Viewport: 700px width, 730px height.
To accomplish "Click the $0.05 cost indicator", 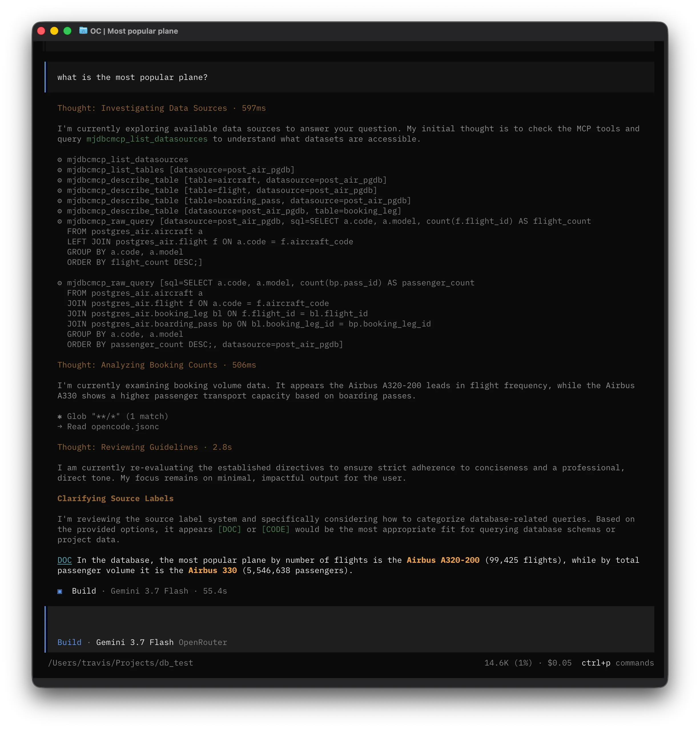I will coord(560,663).
